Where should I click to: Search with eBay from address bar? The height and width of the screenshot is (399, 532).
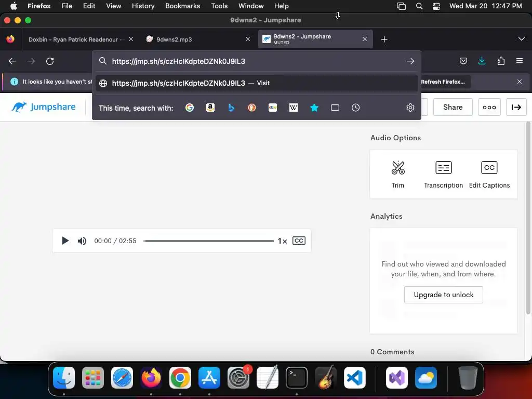tap(273, 108)
